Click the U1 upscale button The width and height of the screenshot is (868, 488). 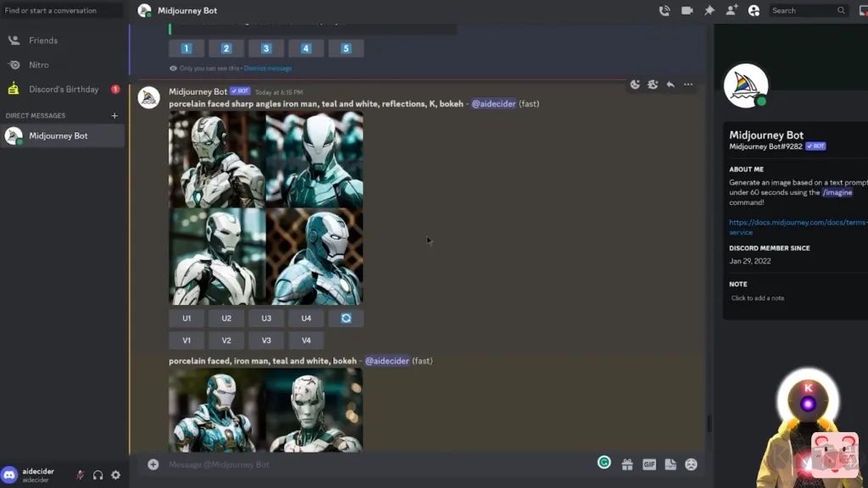coord(186,319)
